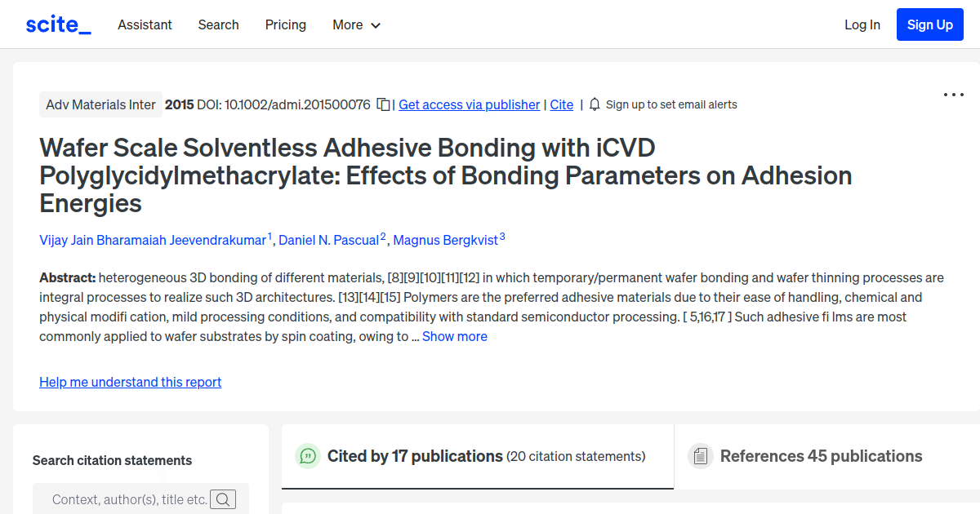Click author Magnus Bergkvist
The height and width of the screenshot is (514, 980).
click(x=444, y=240)
